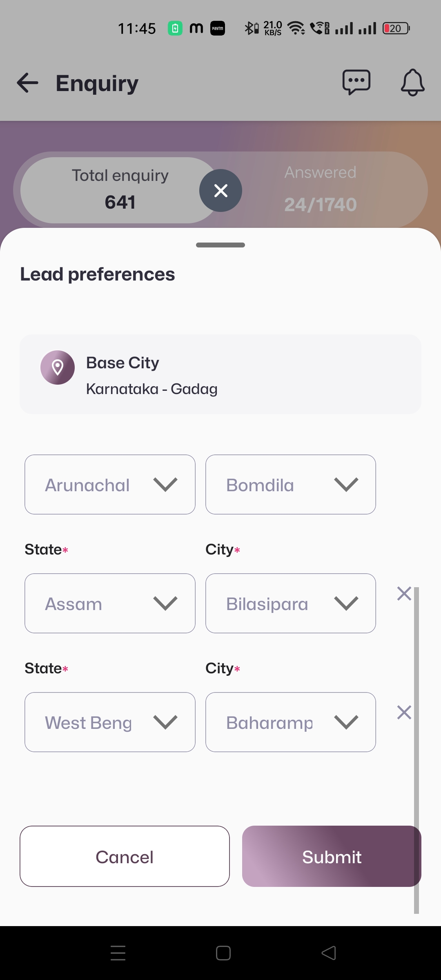Image resolution: width=441 pixels, height=980 pixels.
Task: Switch to the Answered tab
Action: [321, 189]
